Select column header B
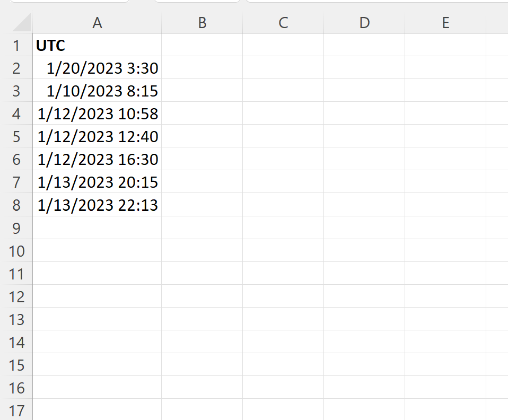This screenshot has width=508, height=420. 202,23
